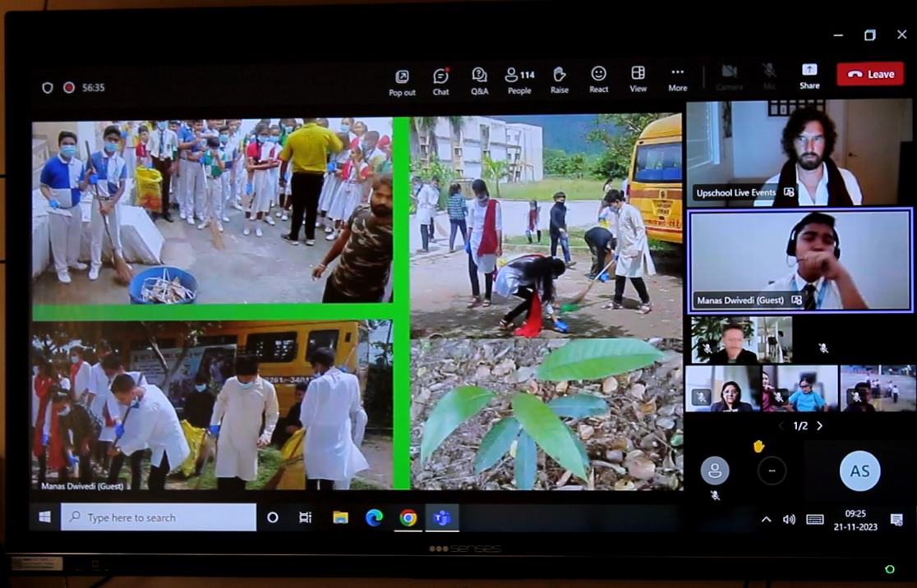Open the Q&A panel
Image resolution: width=917 pixels, height=588 pixels.
coord(479,80)
